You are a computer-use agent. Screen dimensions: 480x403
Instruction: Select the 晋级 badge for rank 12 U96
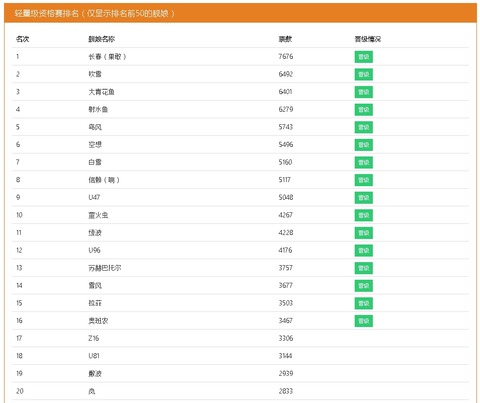point(363,250)
